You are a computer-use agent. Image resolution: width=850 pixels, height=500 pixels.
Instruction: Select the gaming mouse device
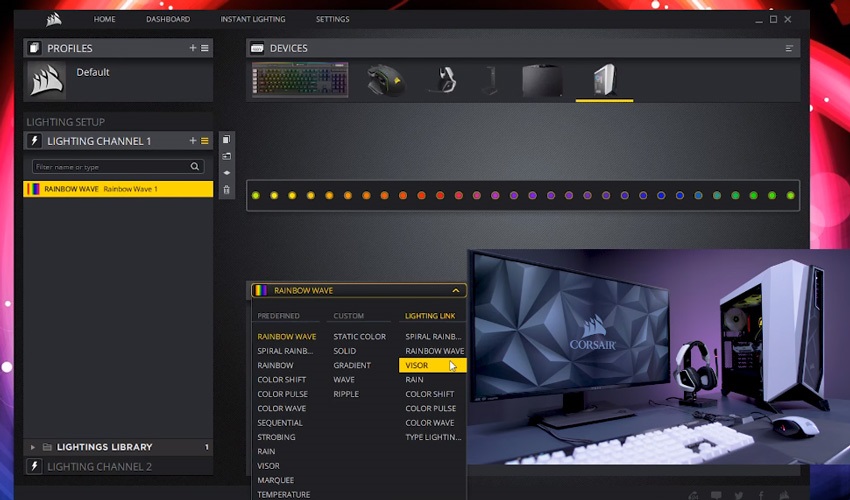point(386,80)
